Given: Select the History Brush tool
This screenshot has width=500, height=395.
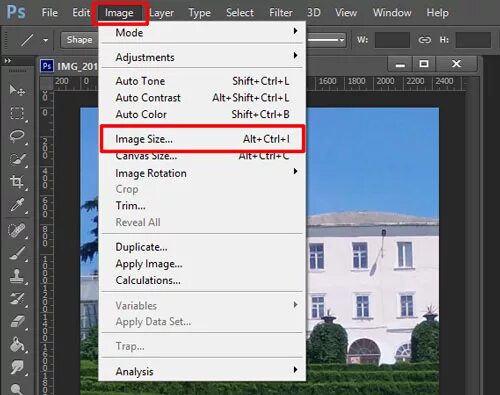Looking at the screenshot, I should pyautogui.click(x=17, y=299).
